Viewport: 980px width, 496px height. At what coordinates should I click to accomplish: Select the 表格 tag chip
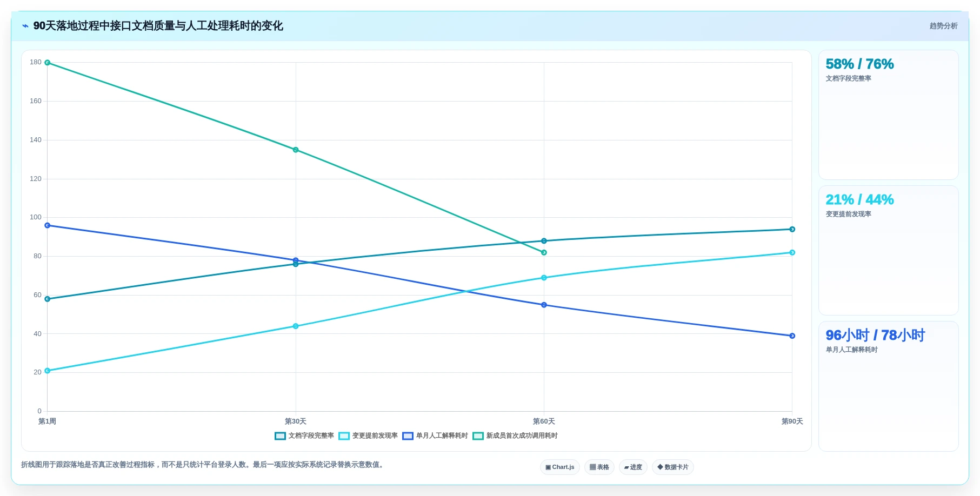point(599,467)
